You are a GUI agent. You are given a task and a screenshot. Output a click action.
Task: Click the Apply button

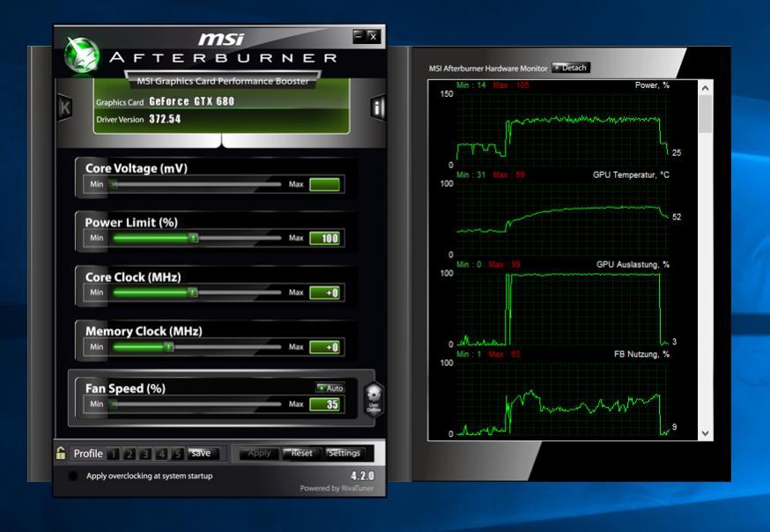pyautogui.click(x=259, y=454)
